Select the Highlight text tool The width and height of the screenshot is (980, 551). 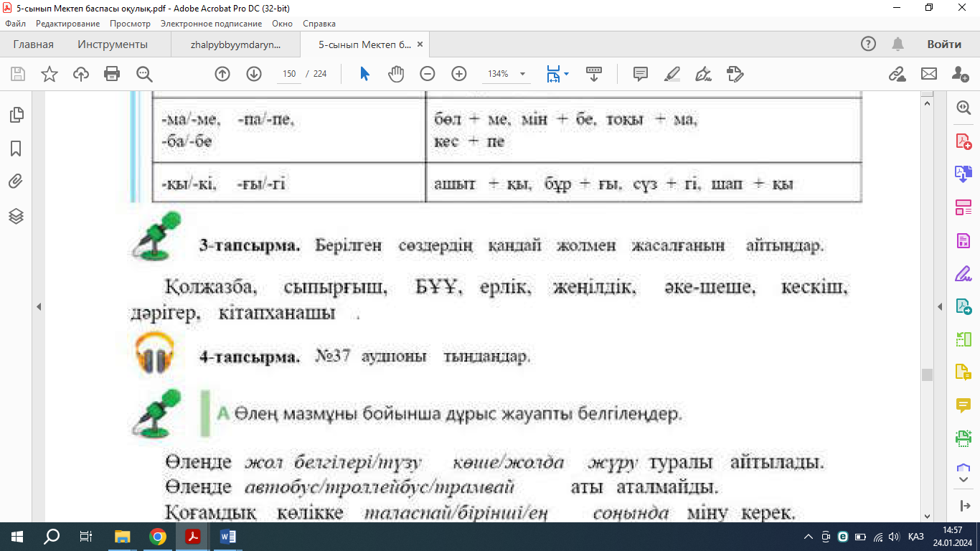pos(672,74)
